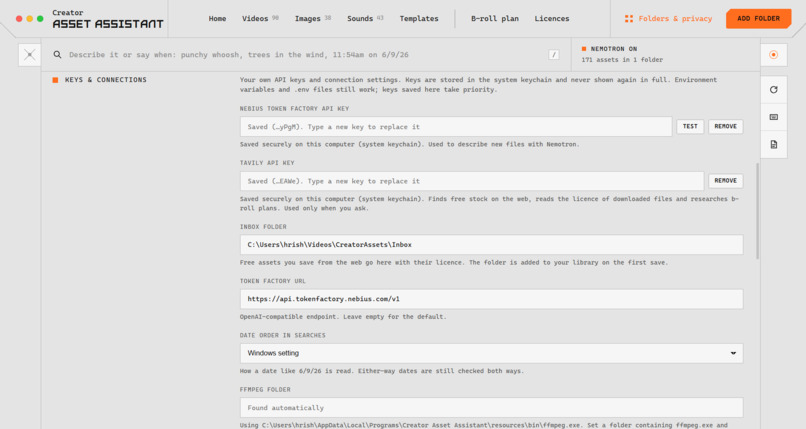
Task: Click the Nemotron On status text
Action: (614, 49)
